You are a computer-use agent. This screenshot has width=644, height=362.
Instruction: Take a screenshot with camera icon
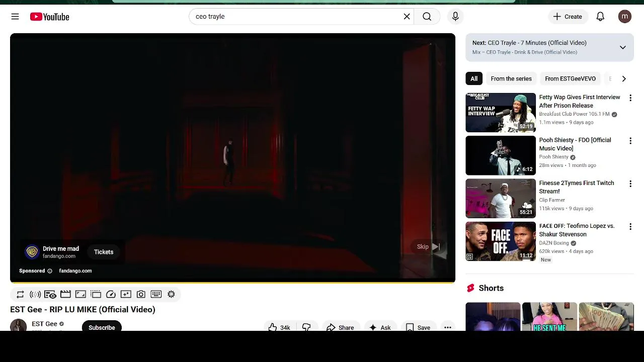(x=141, y=294)
